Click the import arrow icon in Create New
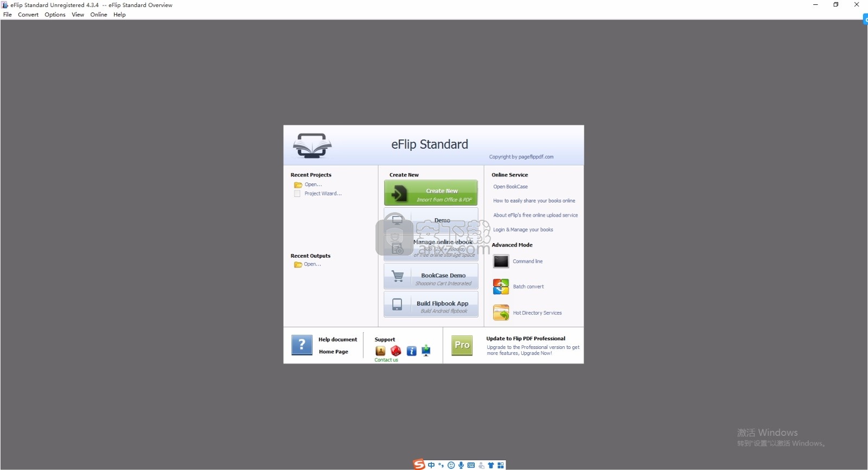 click(x=399, y=193)
